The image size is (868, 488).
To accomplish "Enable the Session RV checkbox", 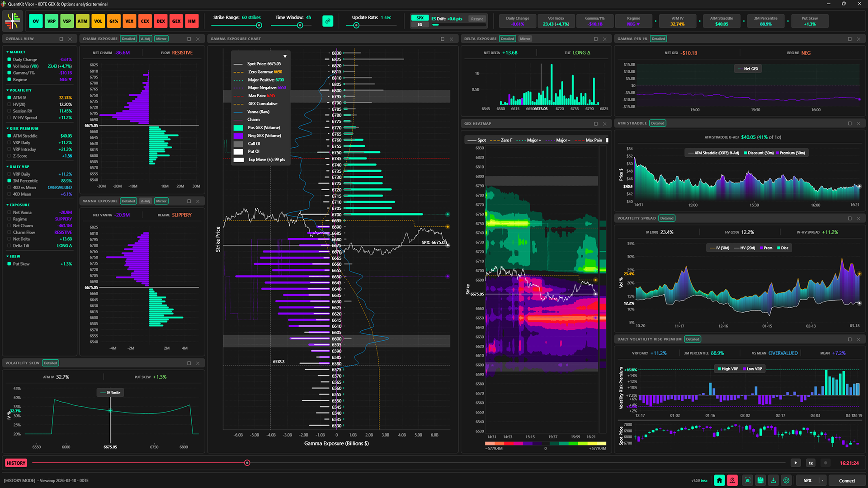I will (9, 111).
